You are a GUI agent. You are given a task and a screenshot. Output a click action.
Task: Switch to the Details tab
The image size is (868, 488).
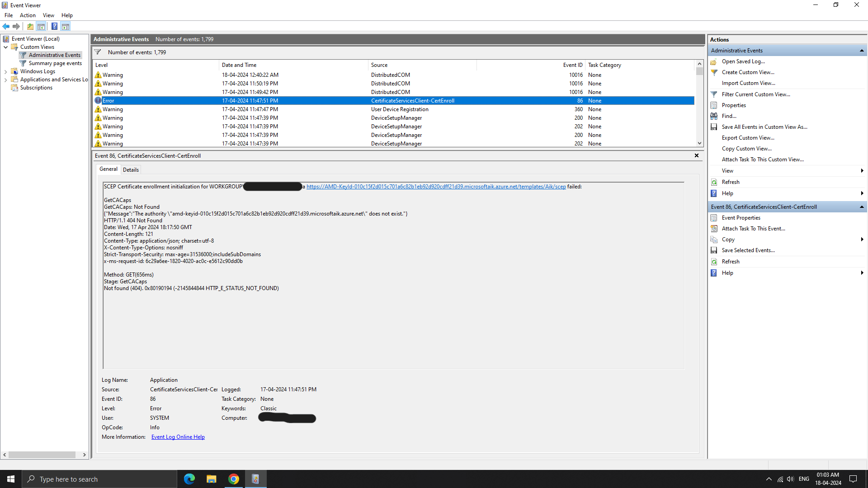[131, 170]
